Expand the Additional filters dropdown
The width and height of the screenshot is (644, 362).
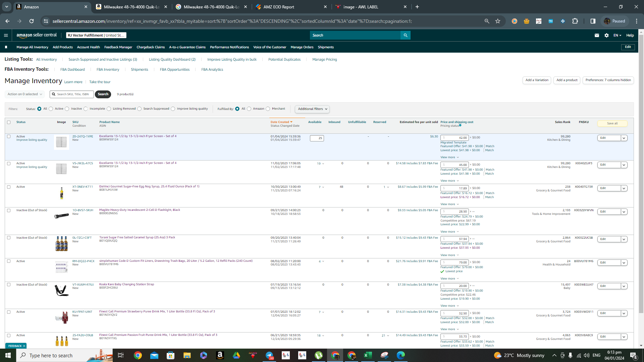click(312, 109)
